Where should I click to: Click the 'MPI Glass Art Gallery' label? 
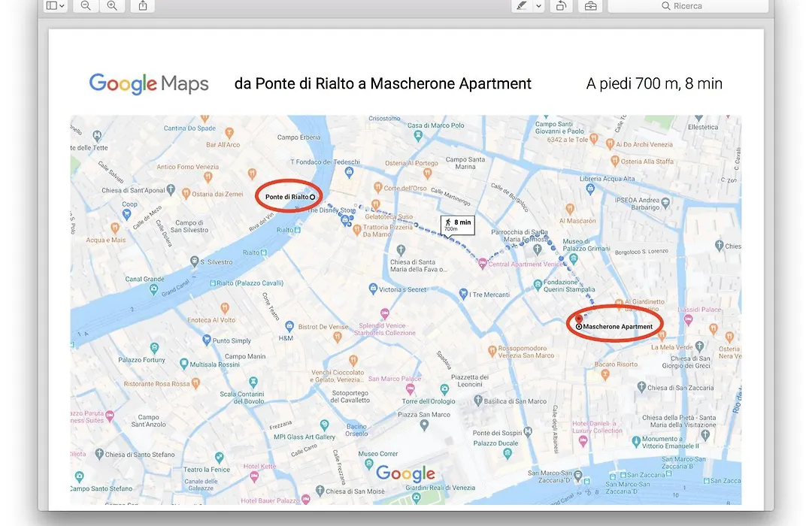pyautogui.click(x=304, y=437)
